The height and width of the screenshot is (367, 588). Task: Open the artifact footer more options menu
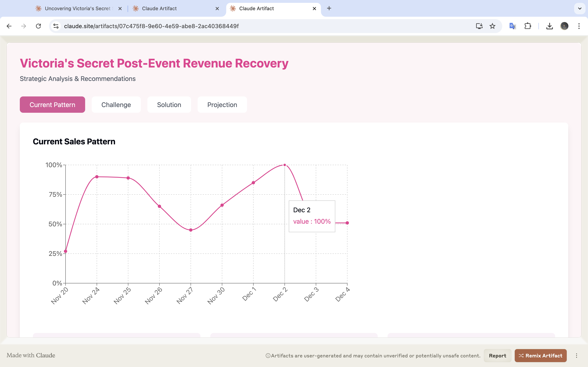(576, 356)
